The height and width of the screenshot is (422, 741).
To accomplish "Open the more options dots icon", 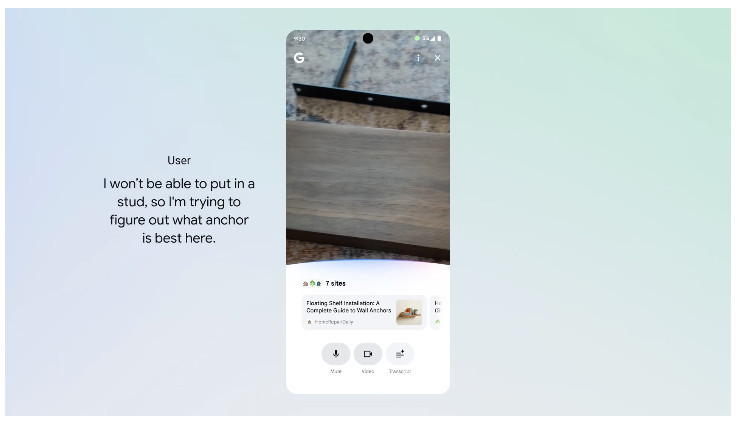I will click(x=418, y=58).
